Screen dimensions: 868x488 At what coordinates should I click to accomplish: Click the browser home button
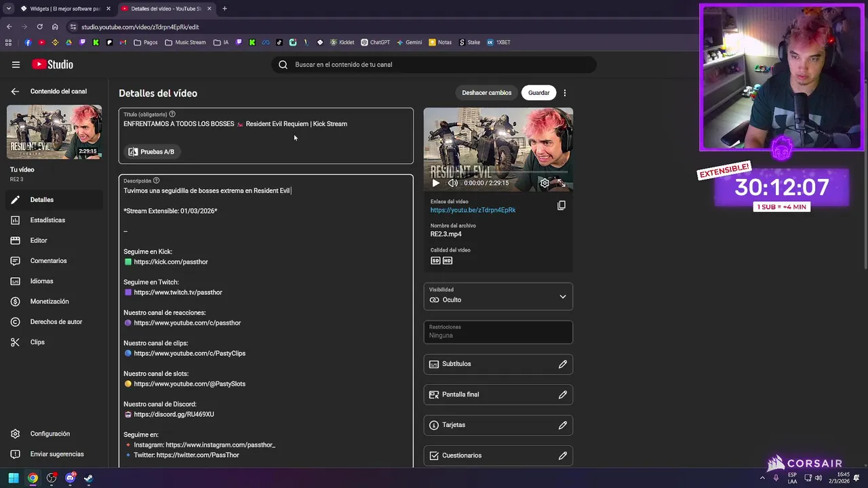pyautogui.click(x=55, y=27)
